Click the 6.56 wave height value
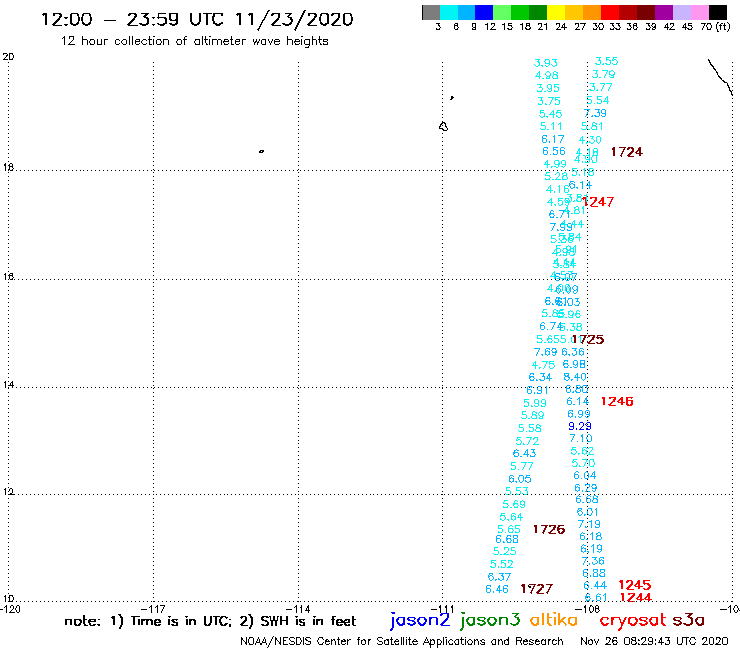The image size is (740, 650). (554, 152)
